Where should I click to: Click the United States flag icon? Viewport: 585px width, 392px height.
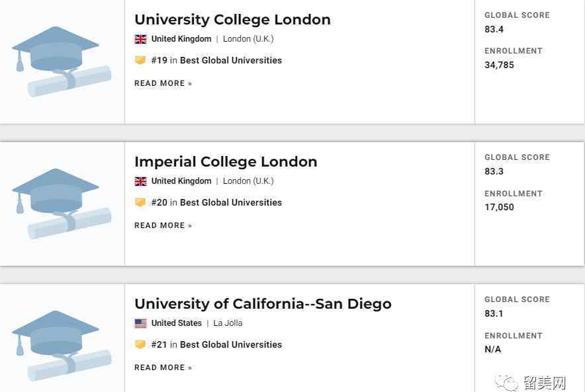click(141, 323)
